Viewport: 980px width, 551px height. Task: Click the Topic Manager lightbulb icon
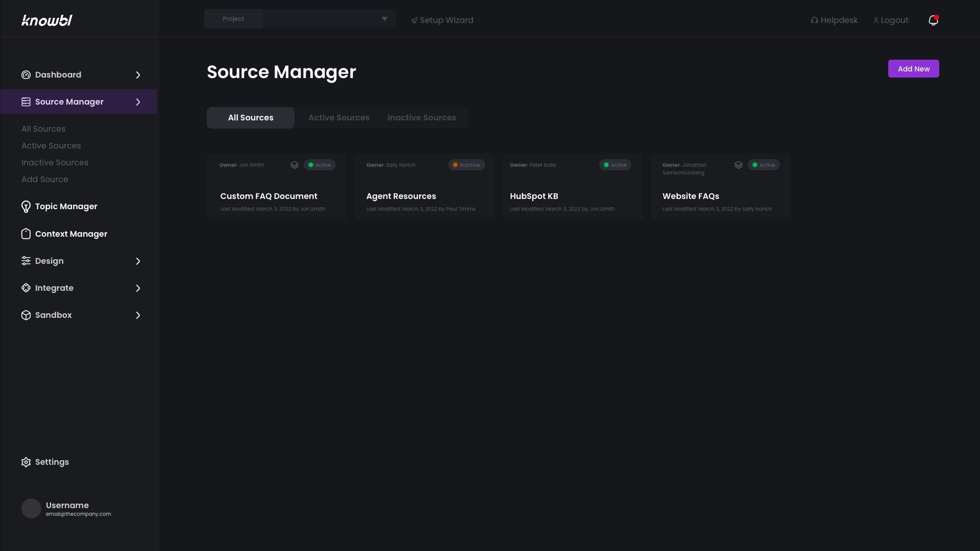(x=26, y=207)
